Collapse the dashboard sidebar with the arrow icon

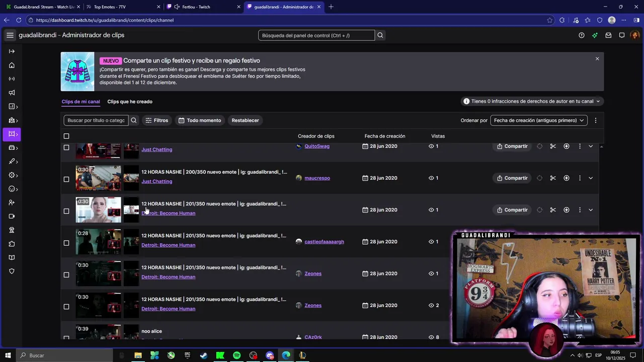(12, 51)
